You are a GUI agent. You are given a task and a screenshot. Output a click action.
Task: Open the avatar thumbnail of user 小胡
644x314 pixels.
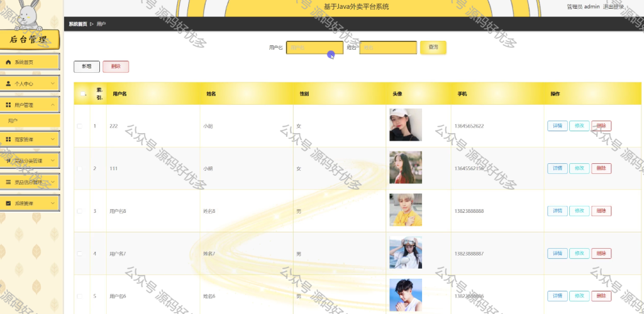pos(406,168)
